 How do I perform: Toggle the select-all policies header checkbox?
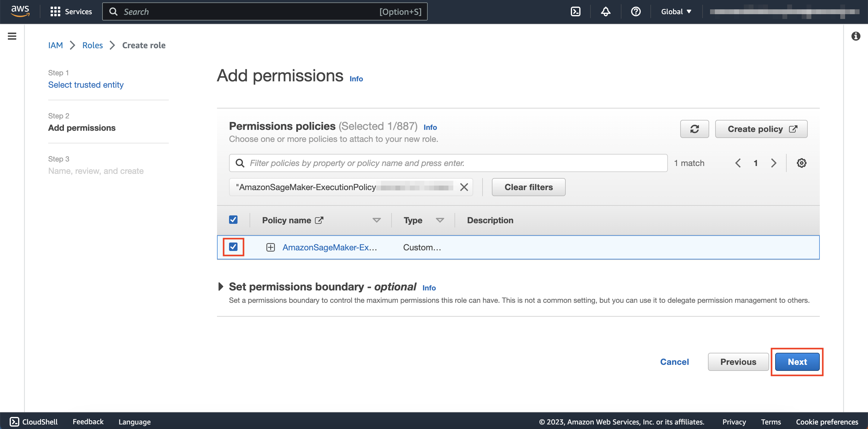233,220
